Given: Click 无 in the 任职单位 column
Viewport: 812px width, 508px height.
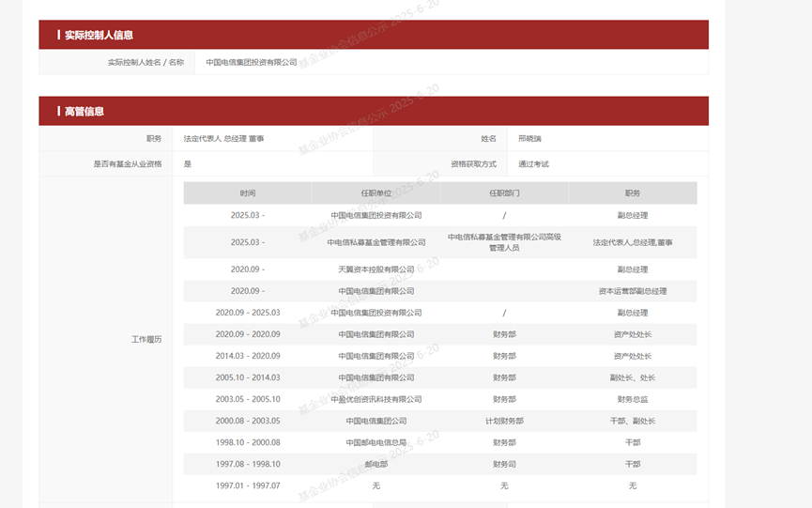Looking at the screenshot, I should click(x=376, y=485).
